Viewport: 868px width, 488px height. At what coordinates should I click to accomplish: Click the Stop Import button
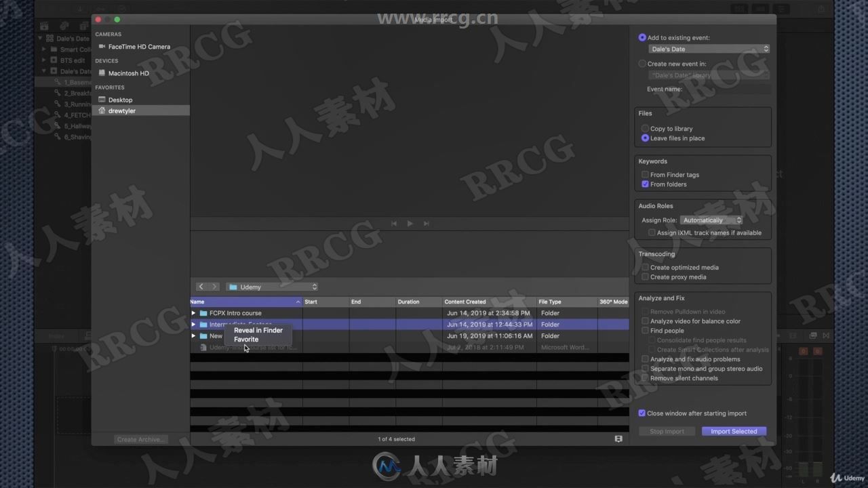click(x=667, y=431)
